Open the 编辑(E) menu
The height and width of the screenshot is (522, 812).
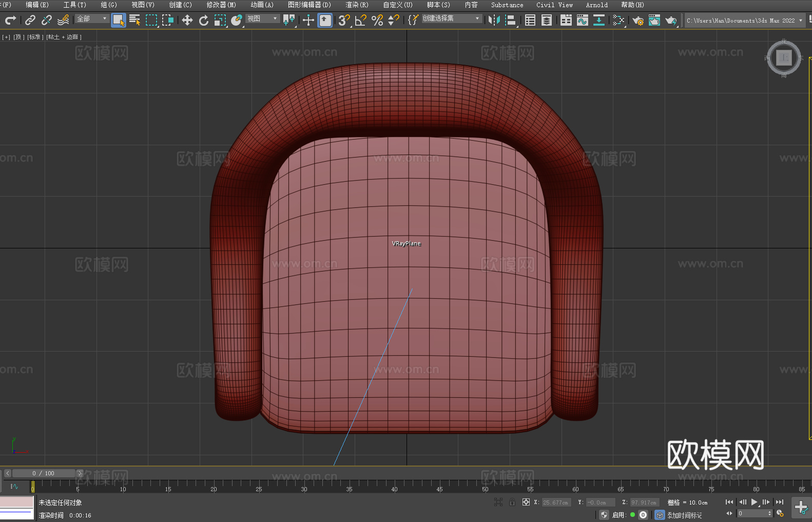(x=37, y=5)
